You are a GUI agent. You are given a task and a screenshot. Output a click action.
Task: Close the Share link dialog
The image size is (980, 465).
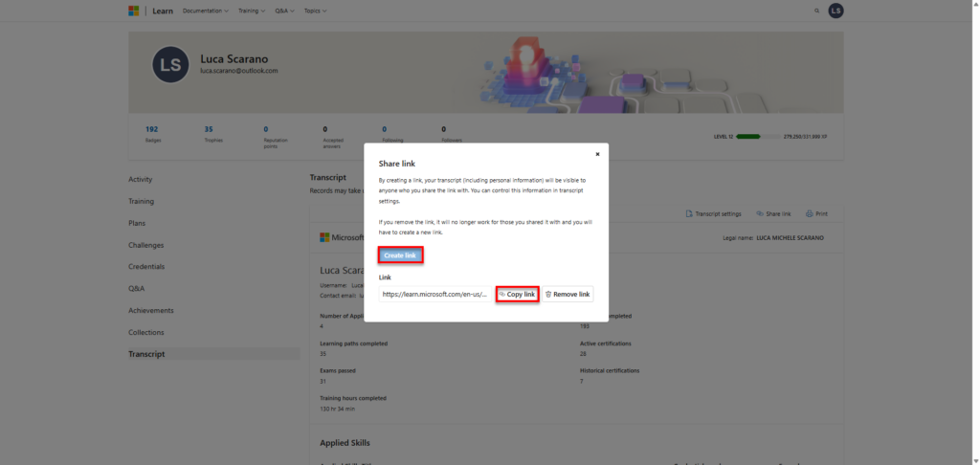[597, 153]
